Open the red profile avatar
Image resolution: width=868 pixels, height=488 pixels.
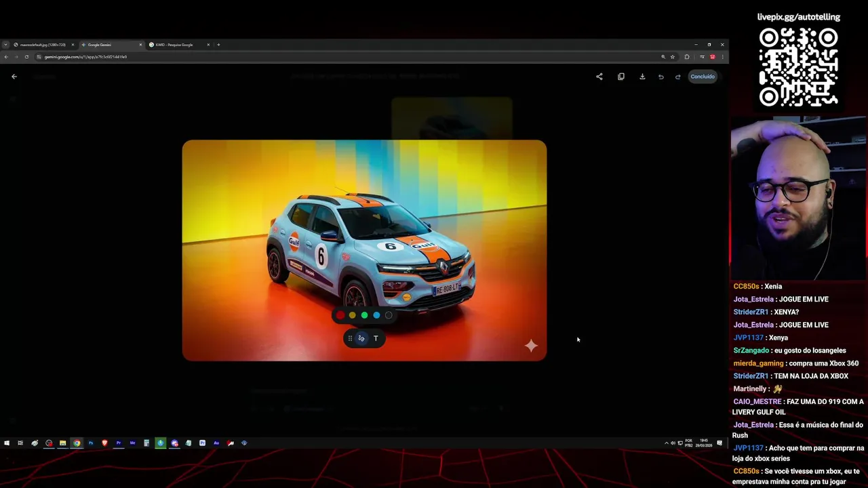tap(712, 57)
